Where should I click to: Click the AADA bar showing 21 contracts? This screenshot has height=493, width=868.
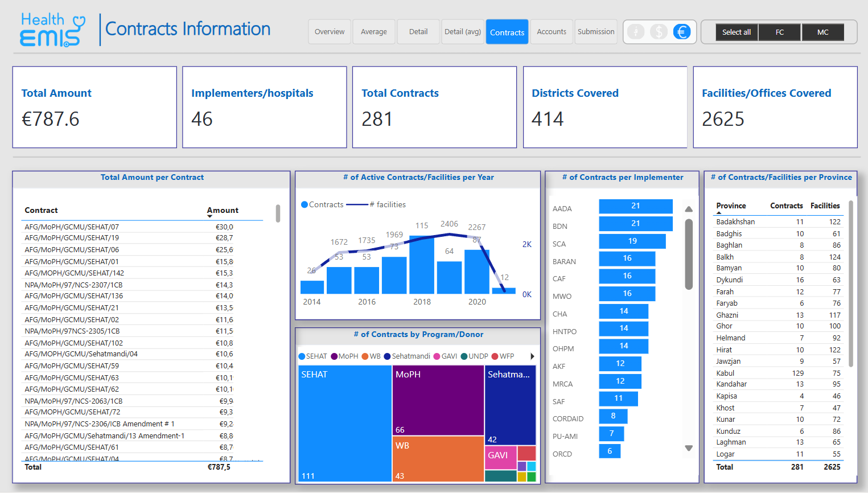point(635,206)
